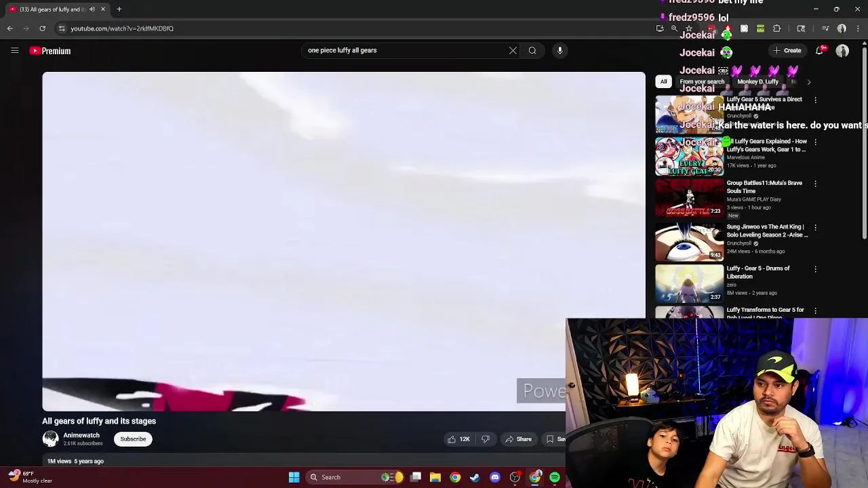This screenshot has width=868, height=488.
Task: Click the video description 1M views line
Action: point(75,461)
